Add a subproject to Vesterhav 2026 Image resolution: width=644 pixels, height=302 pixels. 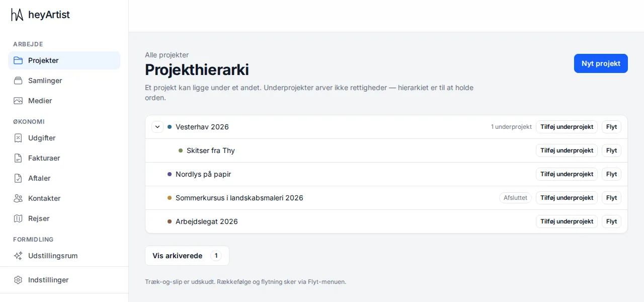(x=567, y=127)
